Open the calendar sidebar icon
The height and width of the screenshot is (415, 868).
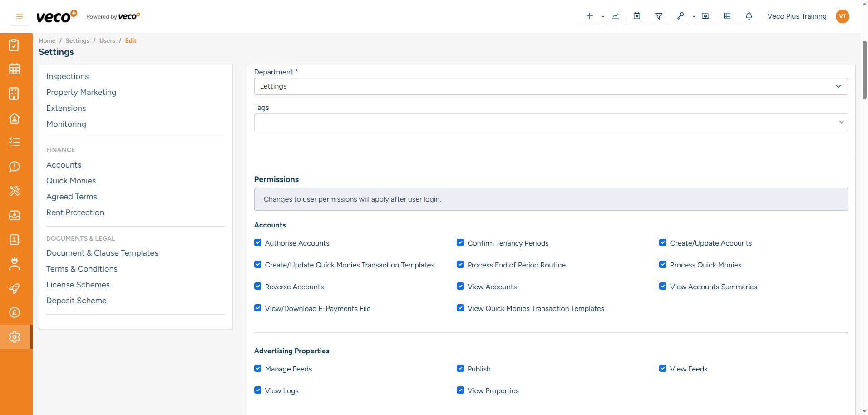[15, 69]
